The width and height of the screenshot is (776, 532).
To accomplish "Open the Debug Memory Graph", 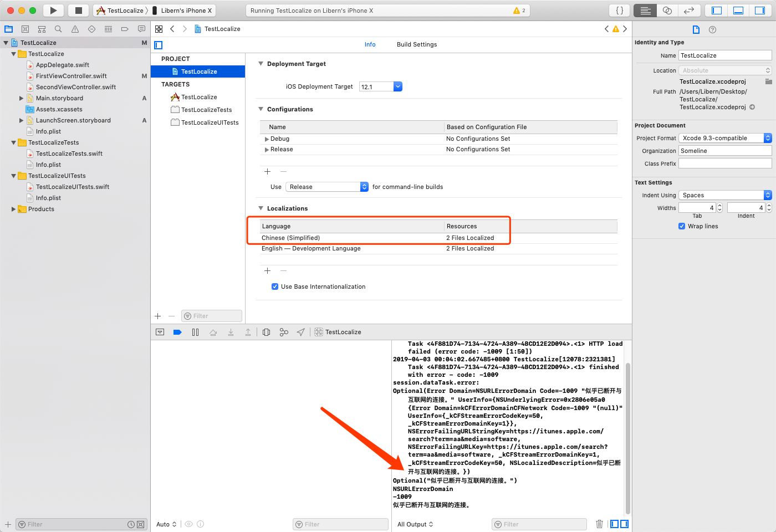I will (x=284, y=332).
